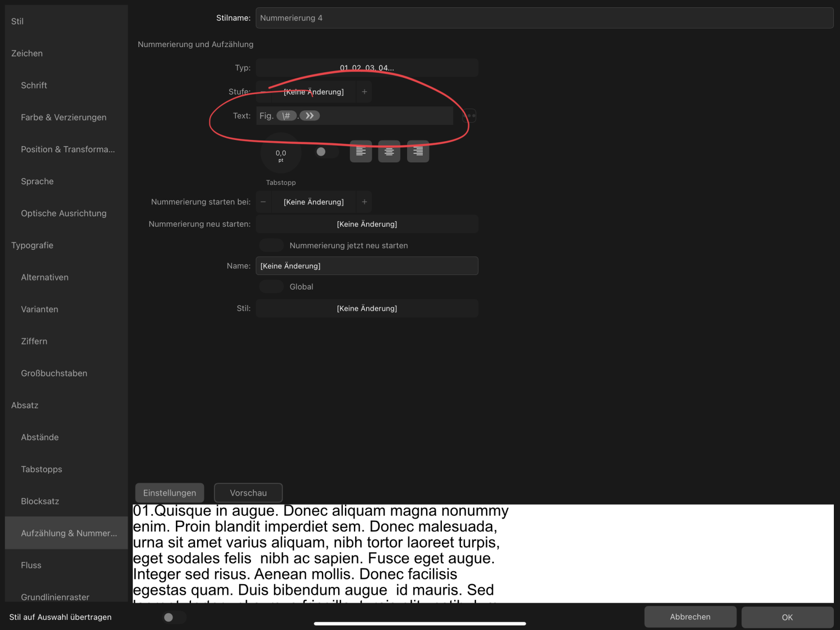Cancel the dialog with Abbrechen
Image resolution: width=840 pixels, height=630 pixels.
(690, 617)
